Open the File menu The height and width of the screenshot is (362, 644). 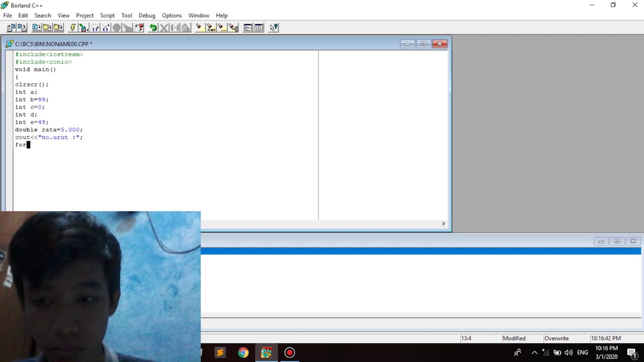point(8,16)
